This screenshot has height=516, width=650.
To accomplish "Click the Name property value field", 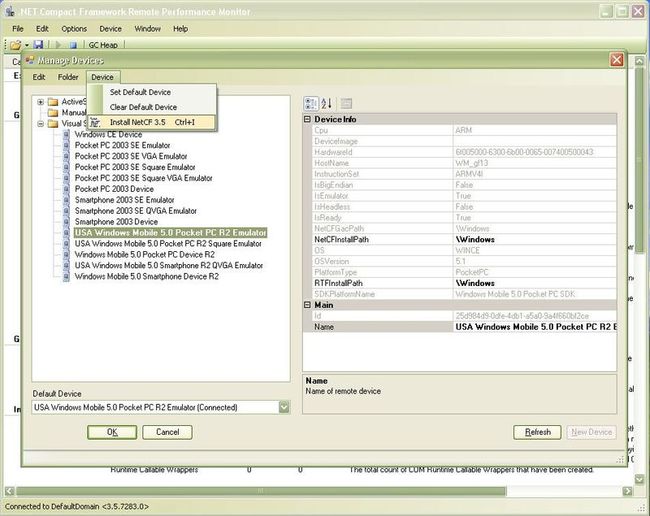I will [x=535, y=327].
